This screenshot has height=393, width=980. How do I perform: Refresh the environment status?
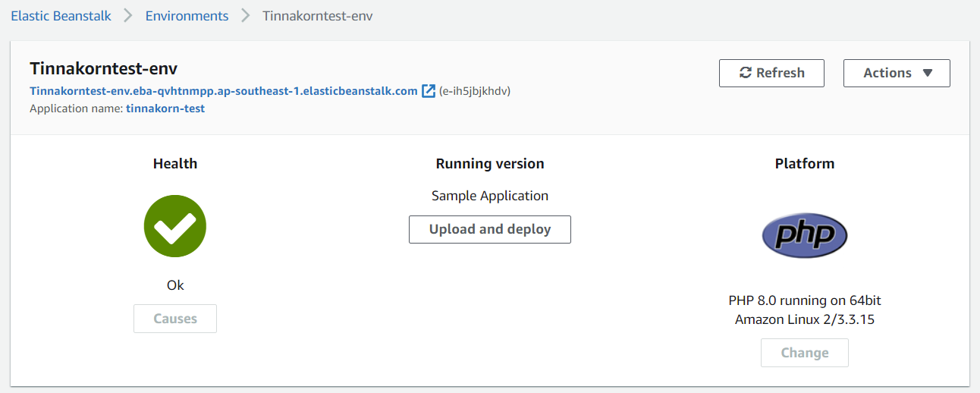click(771, 73)
